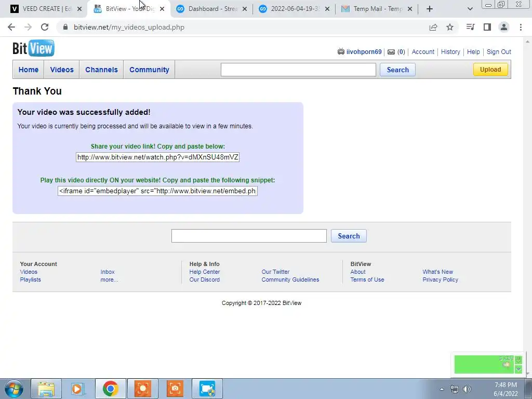Close the BitView tab
This screenshot has height=399, width=532.
[x=162, y=9]
